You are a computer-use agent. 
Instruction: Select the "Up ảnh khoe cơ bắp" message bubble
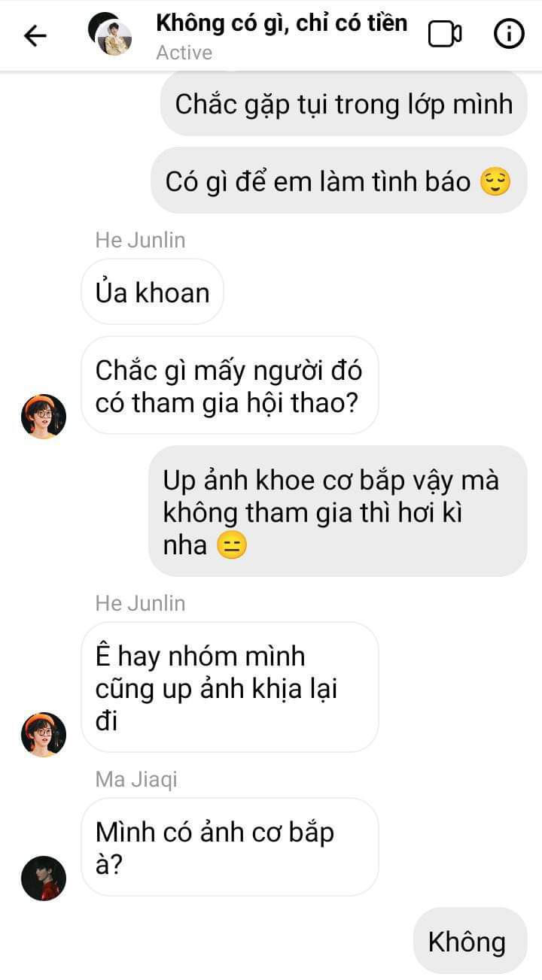337,511
